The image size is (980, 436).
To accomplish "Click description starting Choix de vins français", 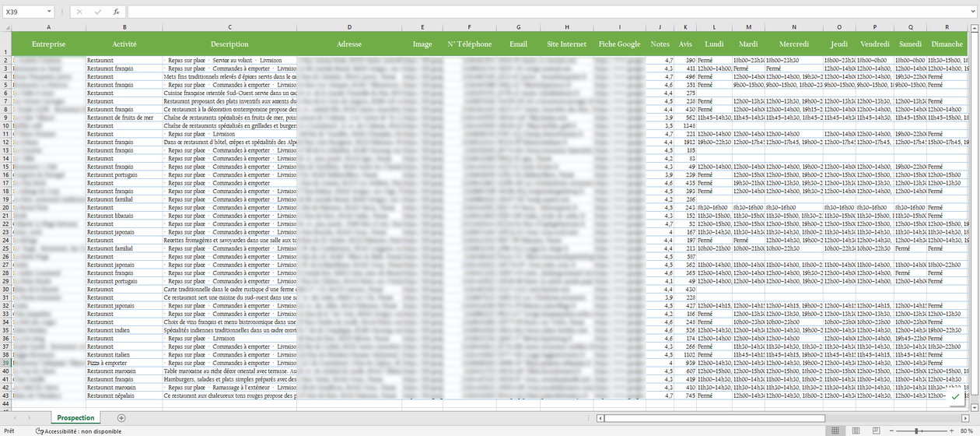I will [x=229, y=322].
